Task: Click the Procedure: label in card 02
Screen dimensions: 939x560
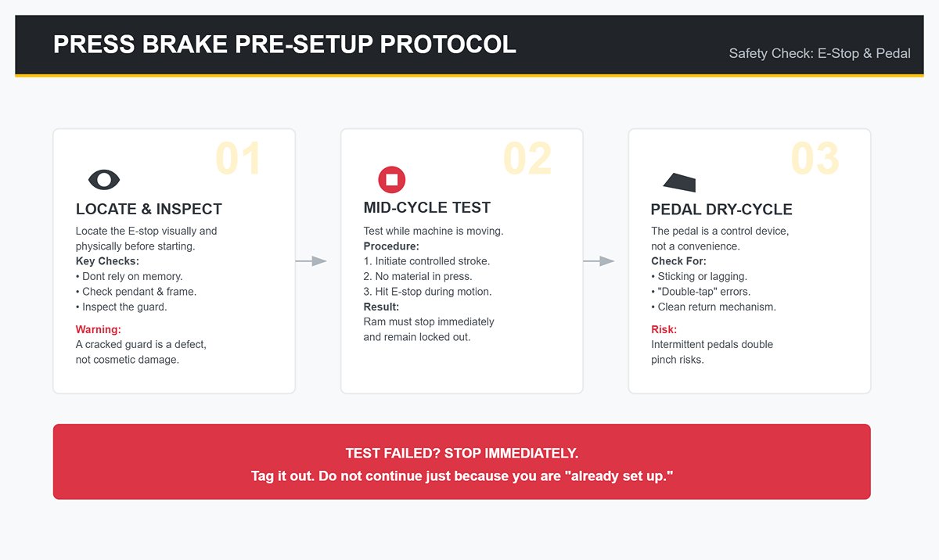Action: point(391,246)
